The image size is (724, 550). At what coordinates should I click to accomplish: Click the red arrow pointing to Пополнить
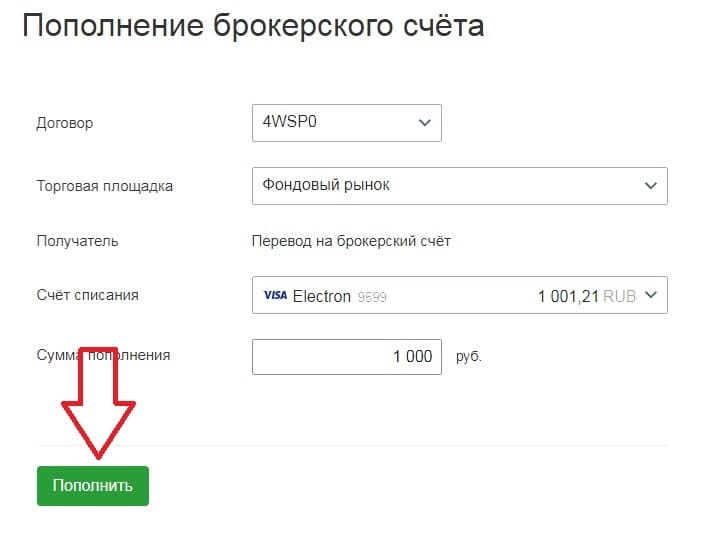(98, 403)
